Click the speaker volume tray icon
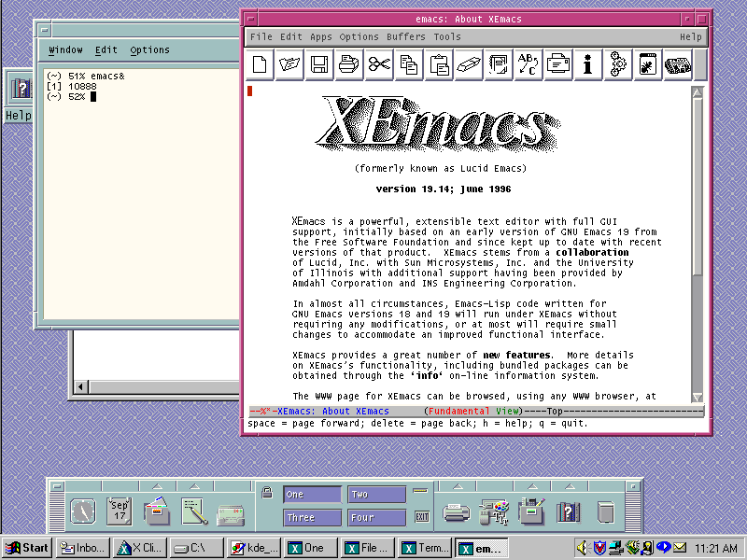The width and height of the screenshot is (747, 560). 582,548
